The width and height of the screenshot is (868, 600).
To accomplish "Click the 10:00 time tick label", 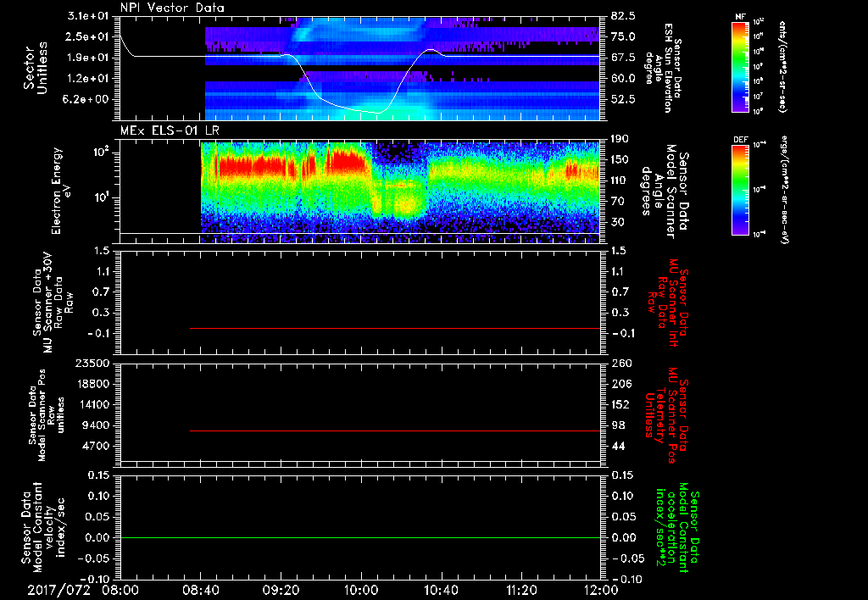I will click(x=360, y=590).
